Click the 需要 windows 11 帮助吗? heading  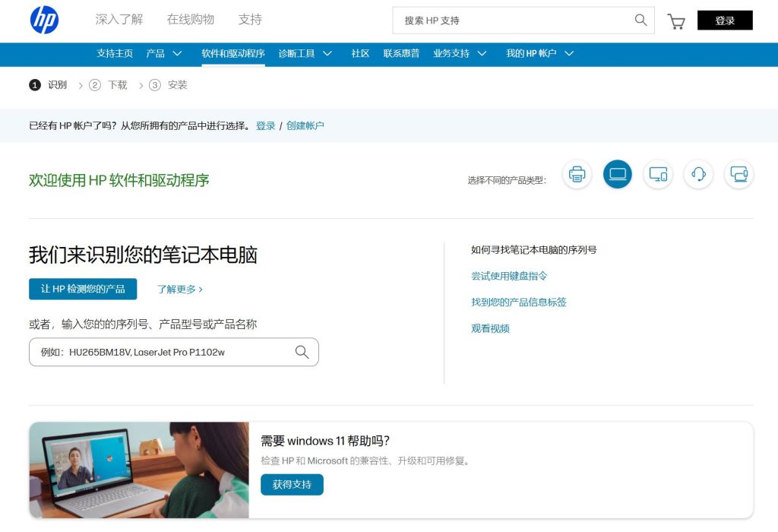[x=325, y=441]
